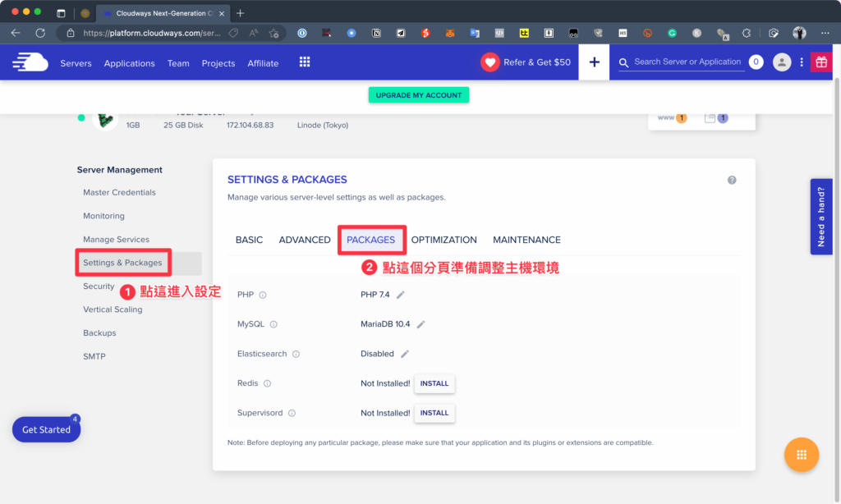The image size is (841, 504).
Task: Click the projects count badge icon
Action: [x=723, y=118]
